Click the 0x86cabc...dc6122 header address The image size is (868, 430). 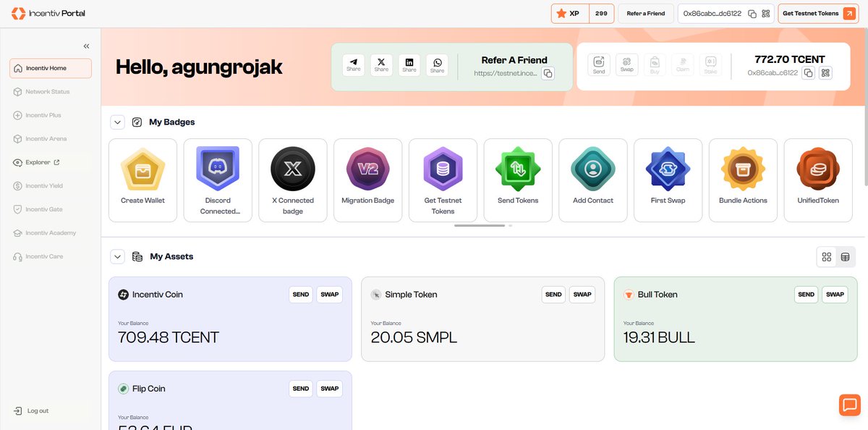714,14
